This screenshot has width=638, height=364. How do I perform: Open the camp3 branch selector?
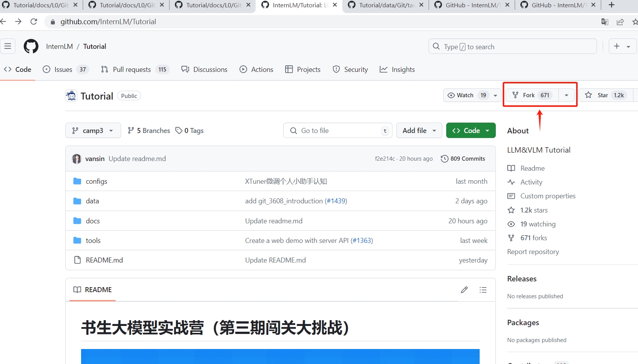93,131
